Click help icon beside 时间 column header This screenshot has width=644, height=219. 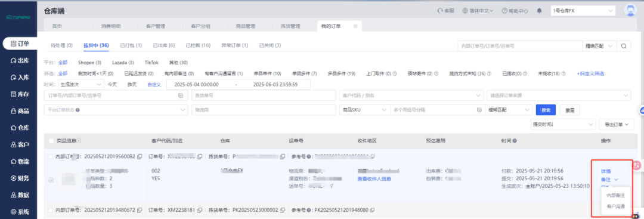click(x=515, y=141)
